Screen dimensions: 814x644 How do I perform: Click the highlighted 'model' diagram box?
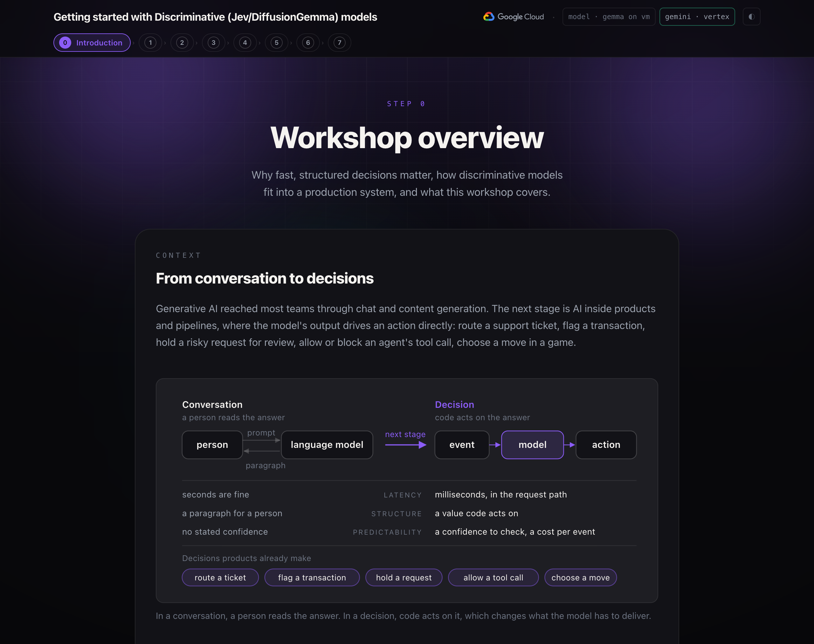click(532, 445)
